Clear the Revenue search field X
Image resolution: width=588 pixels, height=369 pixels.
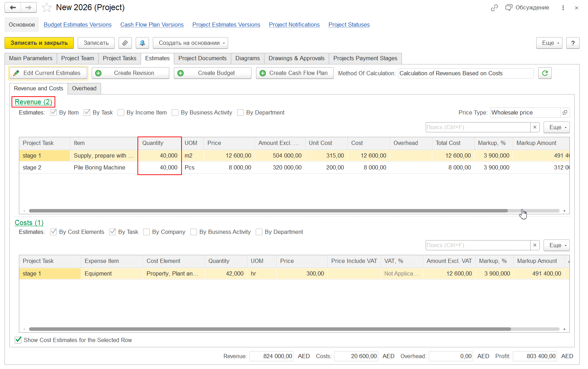tap(534, 127)
